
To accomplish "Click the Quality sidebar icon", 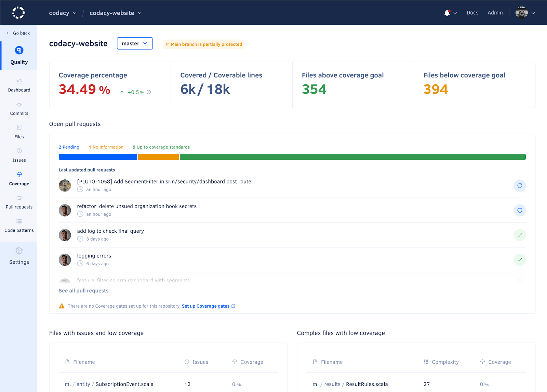I will pyautogui.click(x=19, y=51).
